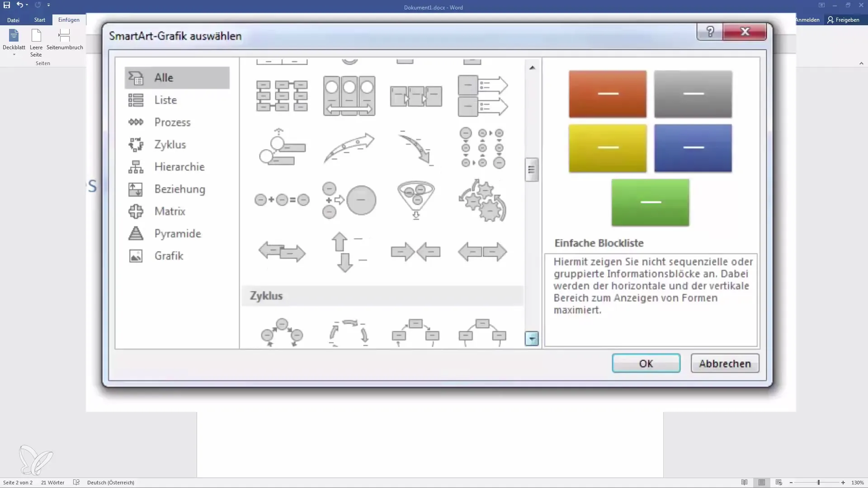Insert a Deckblatt cover page
868x488 pixels.
coord(14,42)
